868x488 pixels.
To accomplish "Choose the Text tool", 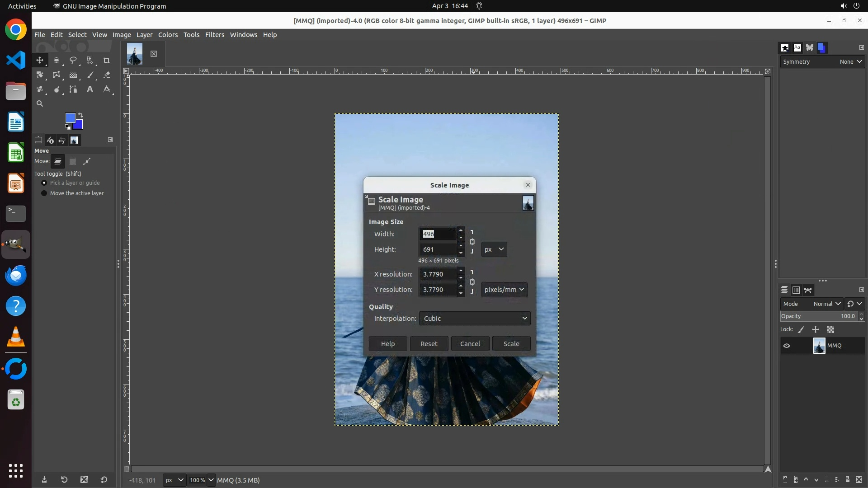I will click(90, 89).
